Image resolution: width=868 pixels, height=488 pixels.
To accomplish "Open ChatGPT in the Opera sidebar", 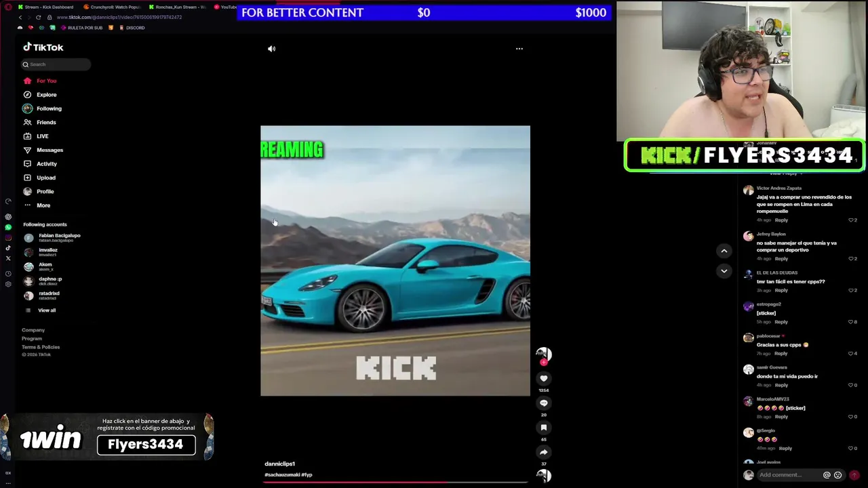I will click(8, 217).
